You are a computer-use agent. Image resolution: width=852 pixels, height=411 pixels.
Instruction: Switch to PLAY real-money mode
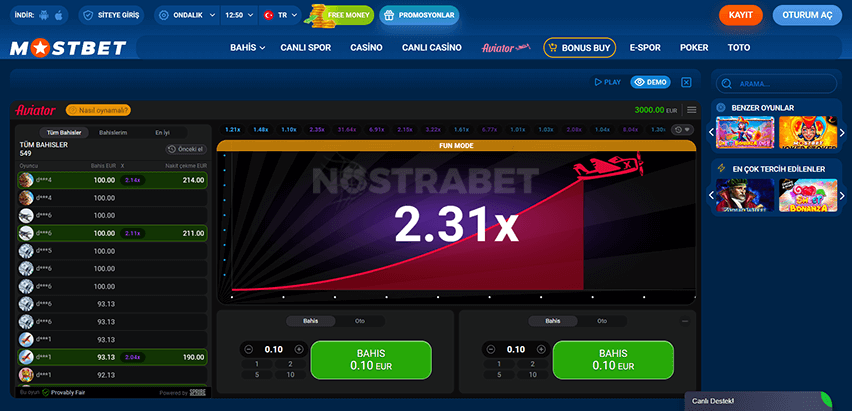pos(607,82)
